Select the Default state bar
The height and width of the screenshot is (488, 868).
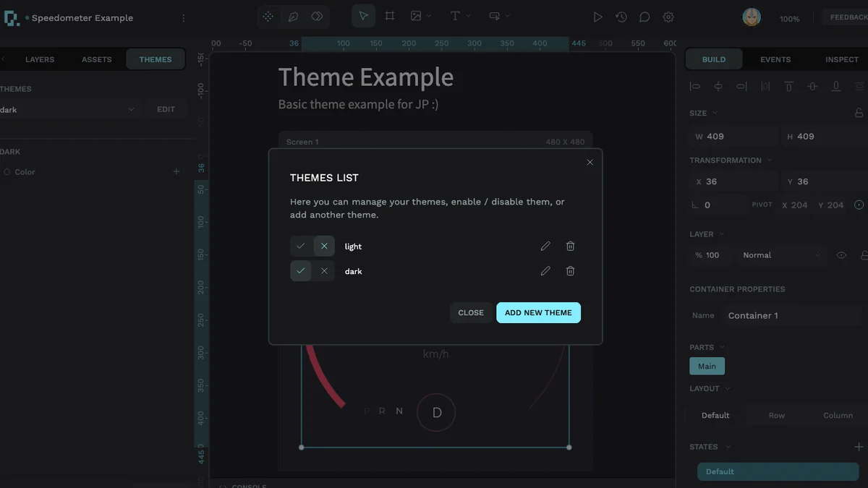point(778,471)
